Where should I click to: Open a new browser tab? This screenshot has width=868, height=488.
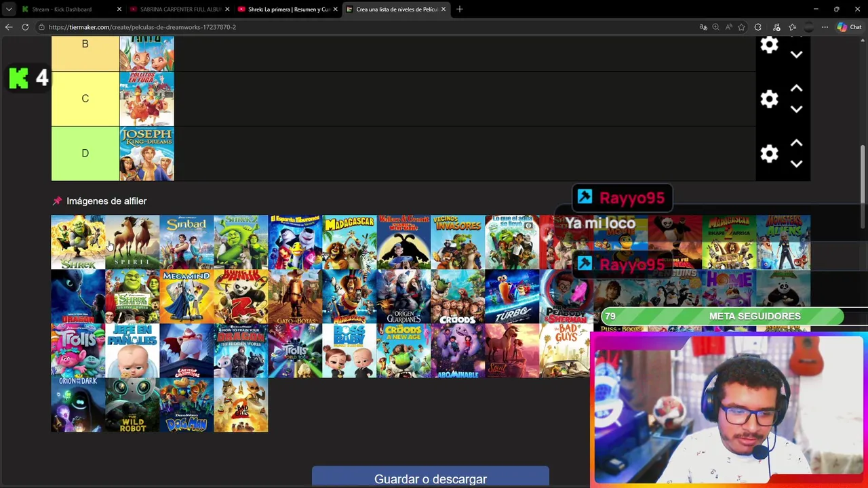point(459,9)
